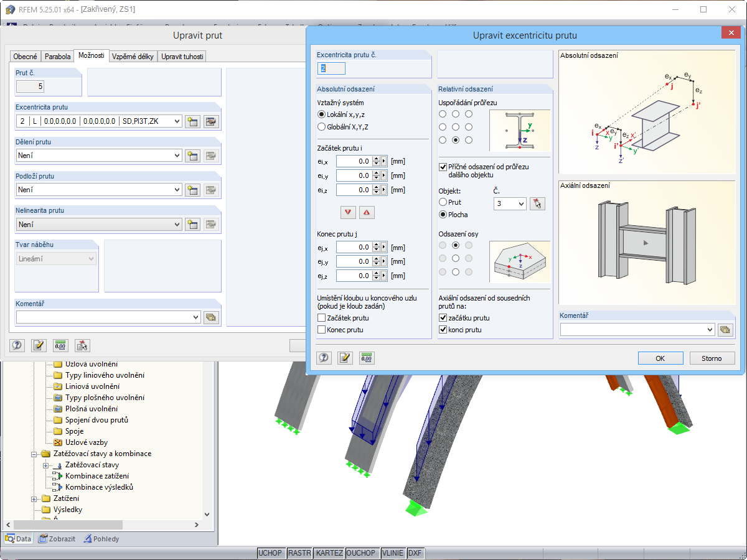This screenshot has width=747, height=560.
Task: Pick object graphically next to the Č. field
Action: coord(537,203)
